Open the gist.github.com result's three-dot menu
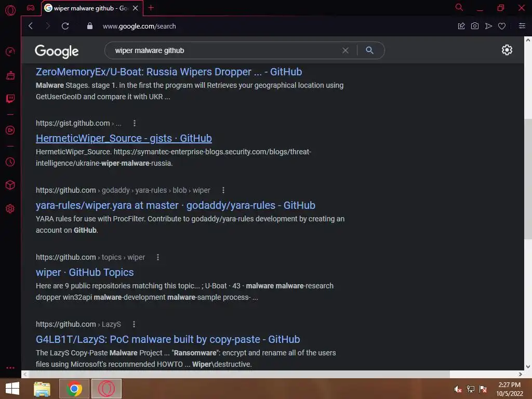This screenshot has height=399, width=532. pos(135,123)
